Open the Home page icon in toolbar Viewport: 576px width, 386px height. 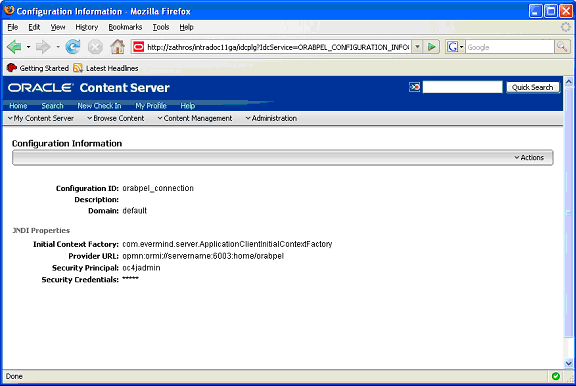pos(118,47)
